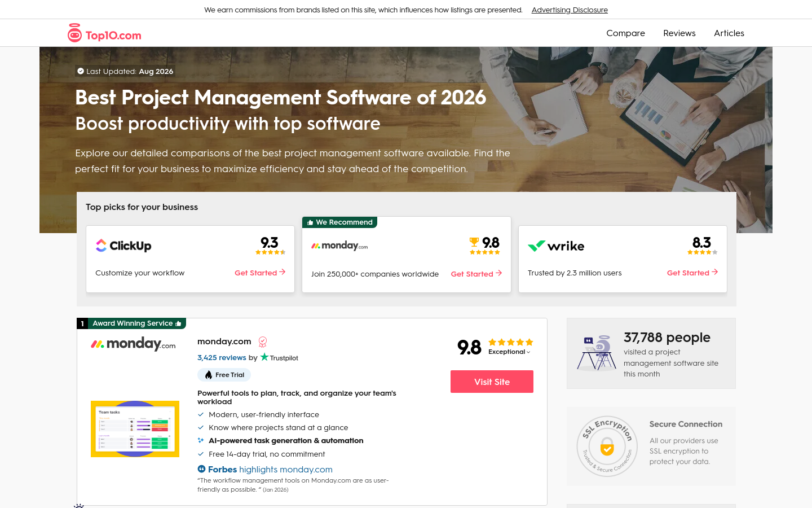Open the Advertising Disclosure link
Image resolution: width=812 pixels, height=508 pixels.
pyautogui.click(x=570, y=10)
